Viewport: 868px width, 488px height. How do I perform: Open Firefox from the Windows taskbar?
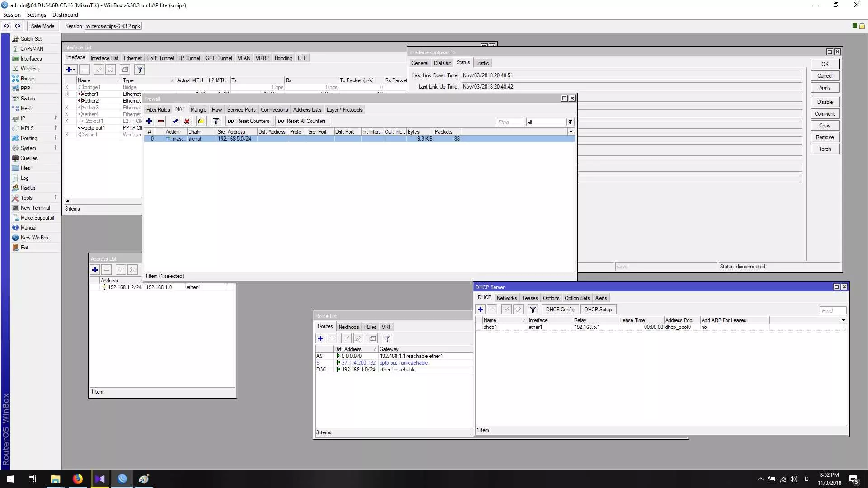(78, 479)
